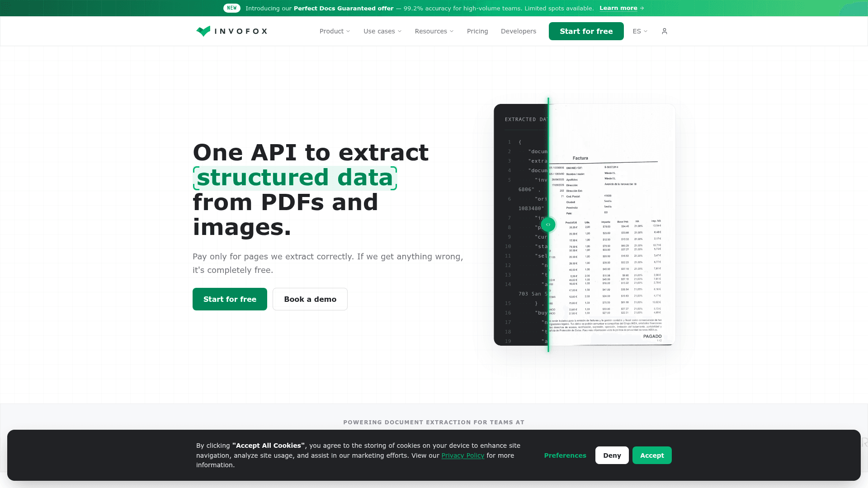Image resolution: width=868 pixels, height=488 pixels.
Task: Click the 'structured data' highlighted heading
Action: pyautogui.click(x=295, y=178)
